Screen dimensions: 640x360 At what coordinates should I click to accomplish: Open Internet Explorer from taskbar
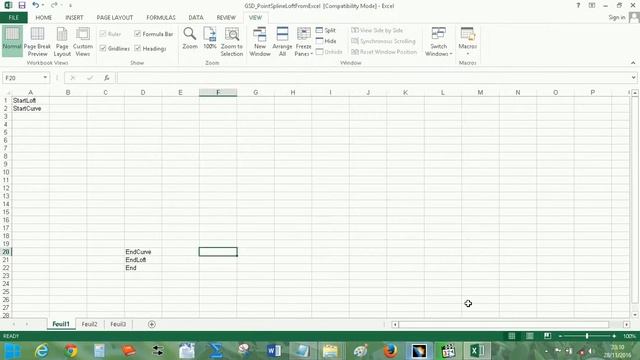click(42, 351)
